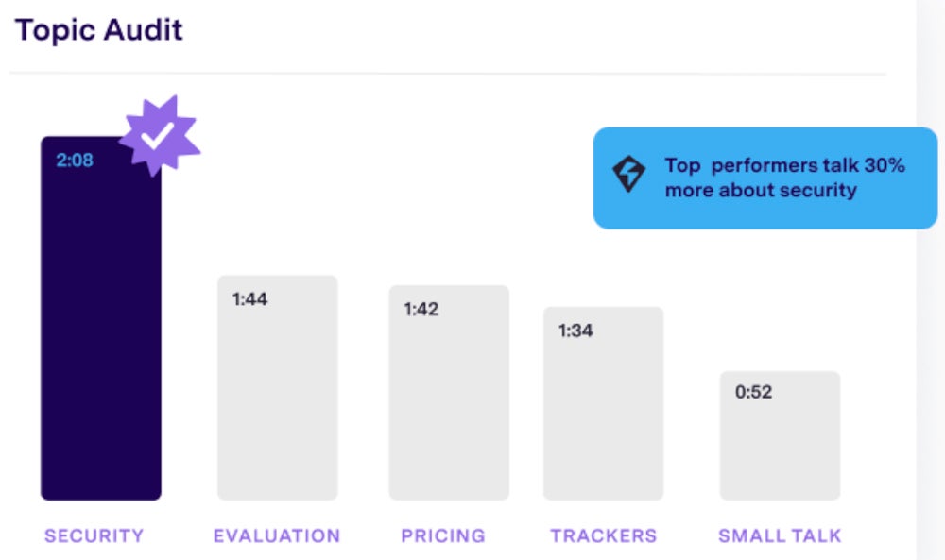
Task: Select the dark Security bar
Action: 101,318
